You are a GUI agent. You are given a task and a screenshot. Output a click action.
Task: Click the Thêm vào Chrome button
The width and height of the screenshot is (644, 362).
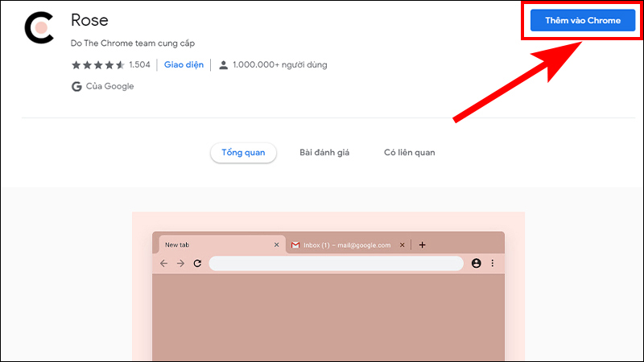(x=582, y=21)
